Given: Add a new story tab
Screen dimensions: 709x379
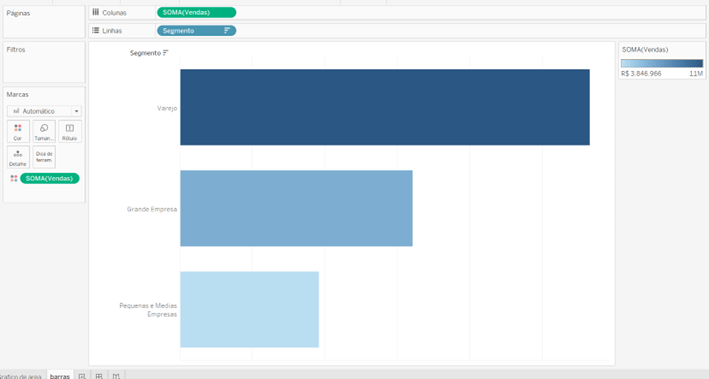Looking at the screenshot, I should coord(116,375).
